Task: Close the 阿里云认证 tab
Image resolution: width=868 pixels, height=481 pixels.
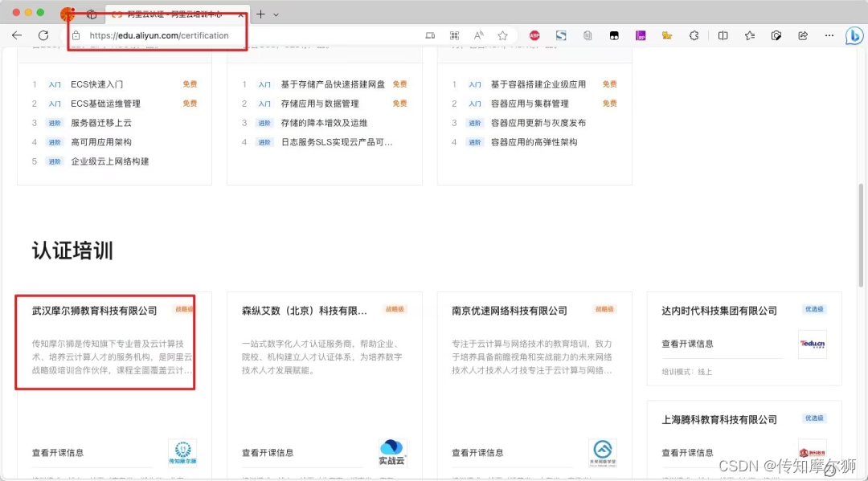Action: point(241,15)
